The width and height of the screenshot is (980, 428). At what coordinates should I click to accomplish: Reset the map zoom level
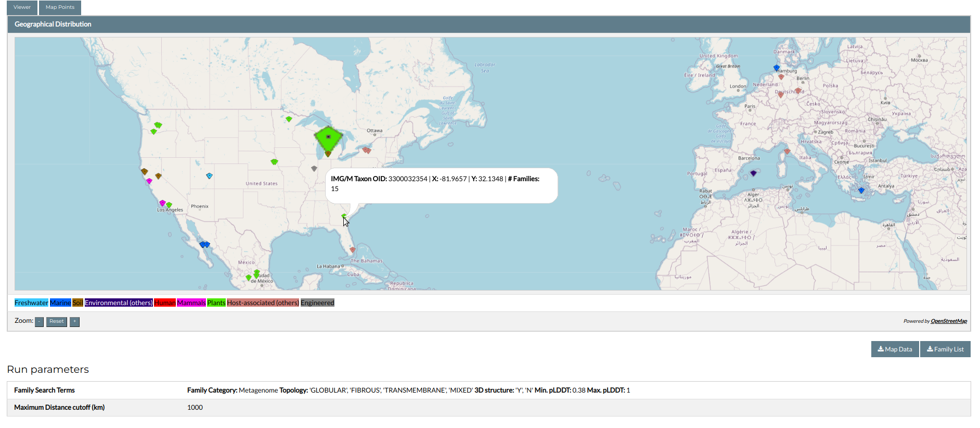[x=57, y=322]
